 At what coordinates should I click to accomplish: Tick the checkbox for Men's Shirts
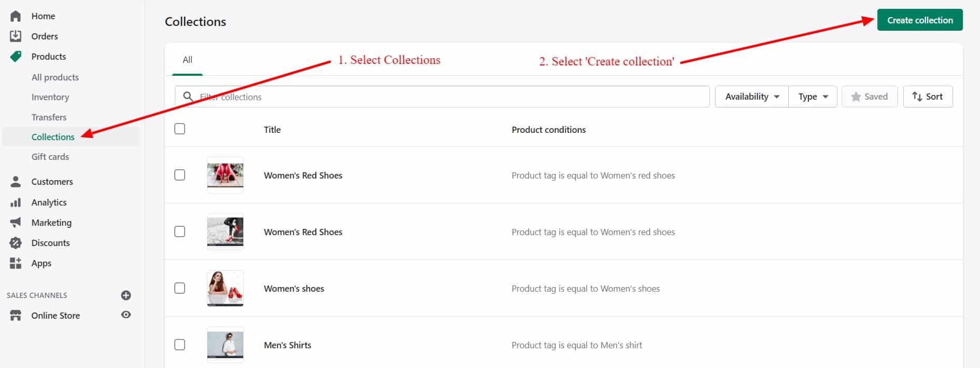[x=180, y=345]
